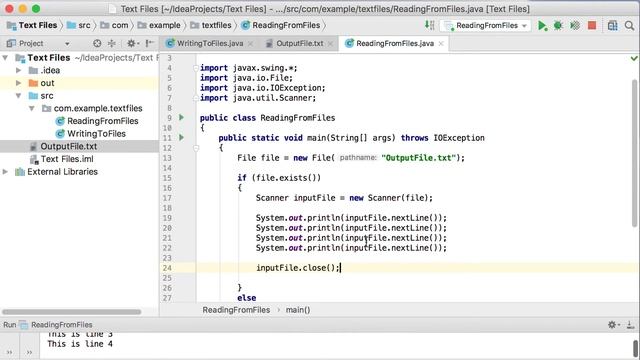Expand External Libraries node
The image size is (640, 360).
(5, 172)
